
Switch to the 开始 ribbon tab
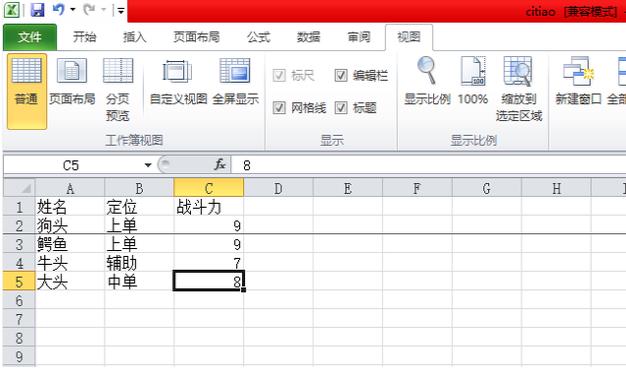point(84,37)
